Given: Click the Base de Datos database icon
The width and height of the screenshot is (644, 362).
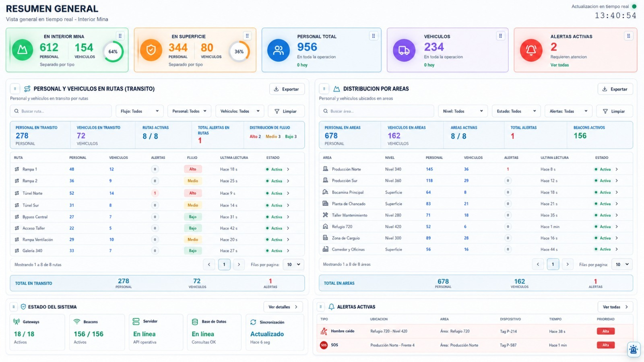Looking at the screenshot, I should click(x=195, y=322).
